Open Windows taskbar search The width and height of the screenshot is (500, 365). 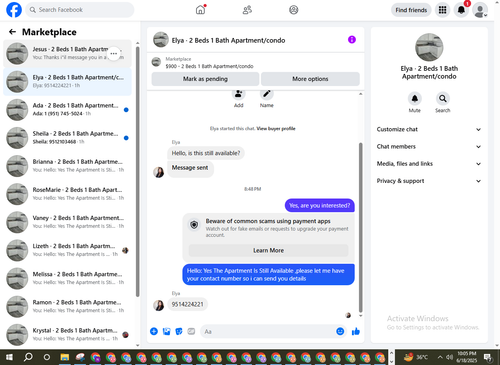point(28,357)
